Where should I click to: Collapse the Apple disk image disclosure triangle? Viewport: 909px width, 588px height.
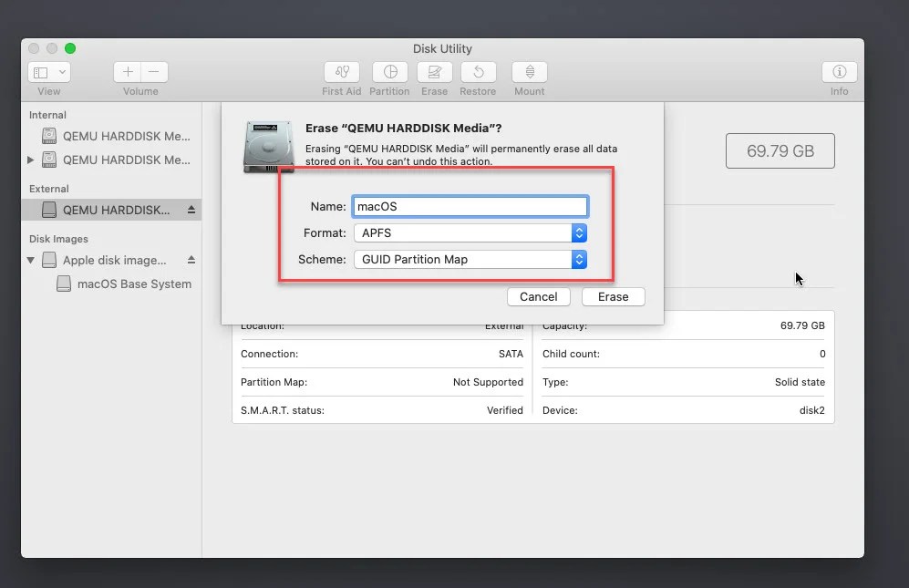click(x=31, y=260)
